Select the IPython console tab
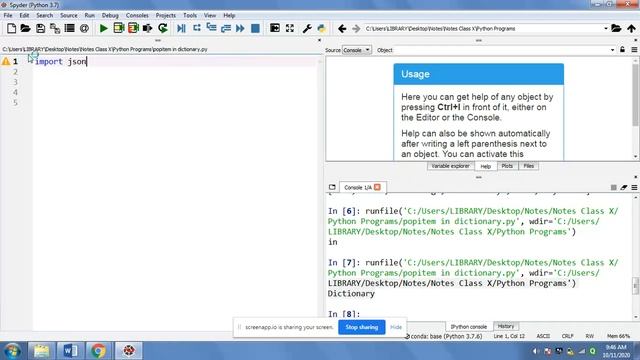Viewport: 640px width, 360px height. pyautogui.click(x=469, y=327)
